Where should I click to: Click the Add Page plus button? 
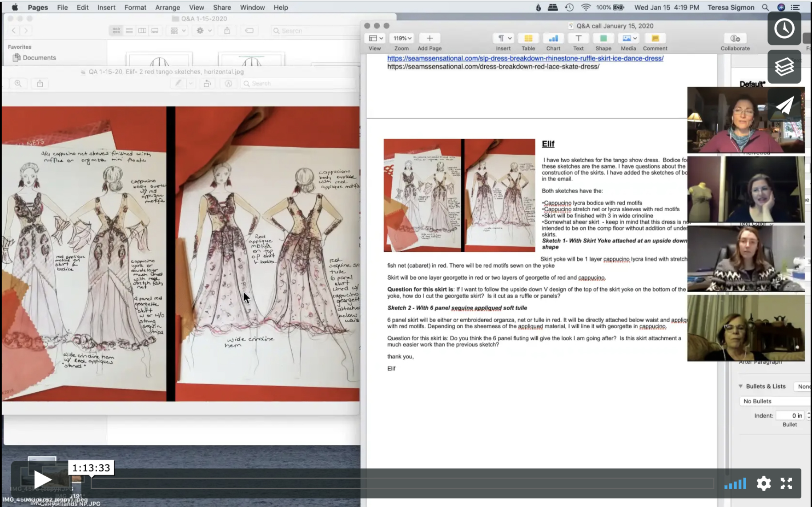(x=429, y=39)
